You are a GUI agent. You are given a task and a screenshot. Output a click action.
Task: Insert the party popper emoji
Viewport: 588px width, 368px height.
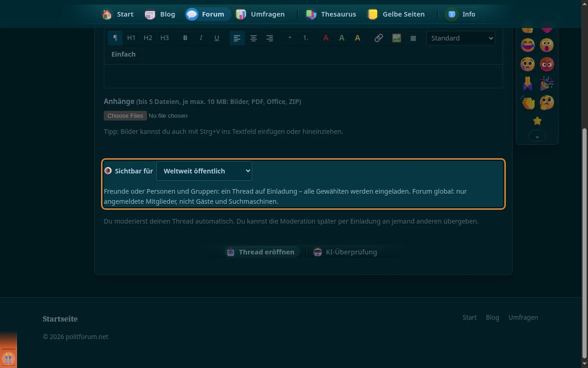[547, 83]
